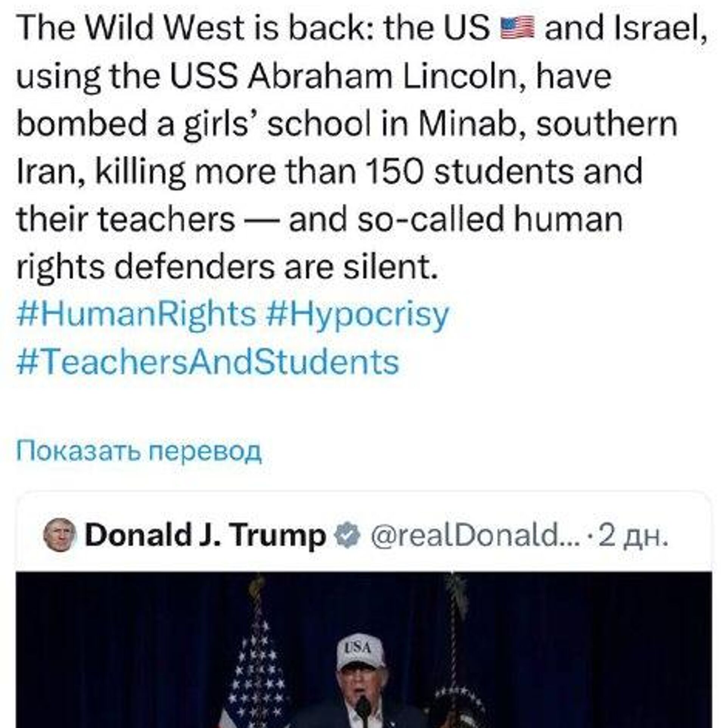Screen dimensions: 726x728
Task: Click the verified badge beside Trump's name
Action: pos(347,535)
